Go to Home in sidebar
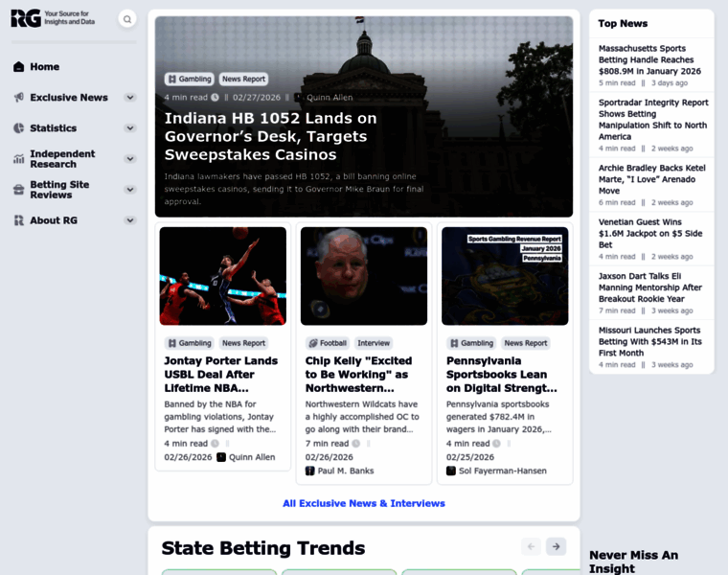The width and height of the screenshot is (728, 575). point(45,66)
